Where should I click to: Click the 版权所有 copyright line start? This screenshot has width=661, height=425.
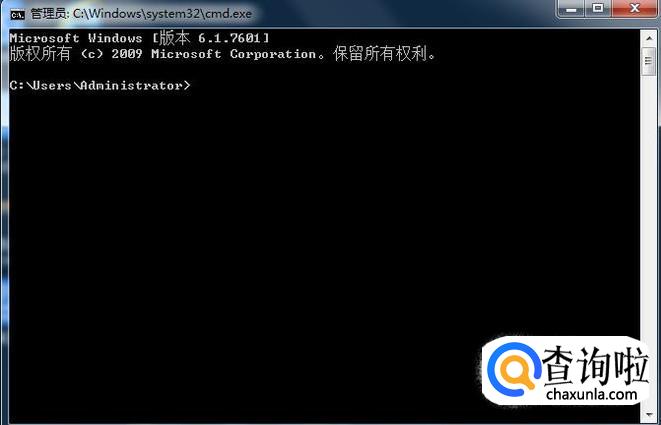[x=40, y=54]
